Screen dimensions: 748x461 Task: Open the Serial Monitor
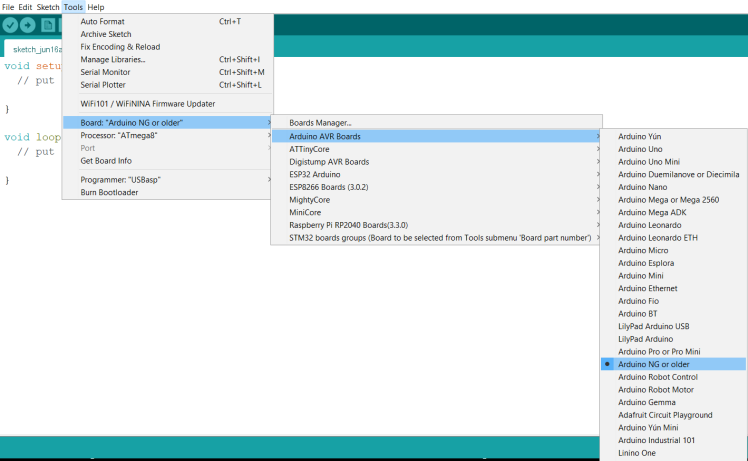click(168, 72)
